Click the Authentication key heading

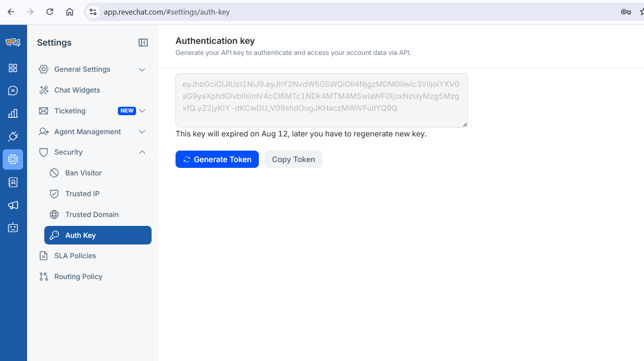click(215, 41)
